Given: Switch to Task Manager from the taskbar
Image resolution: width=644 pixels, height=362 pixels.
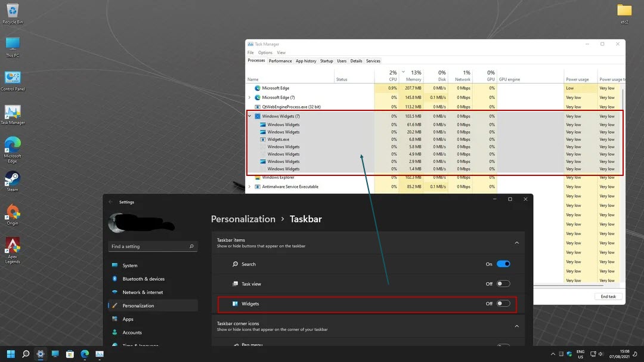Looking at the screenshot, I should 100,354.
